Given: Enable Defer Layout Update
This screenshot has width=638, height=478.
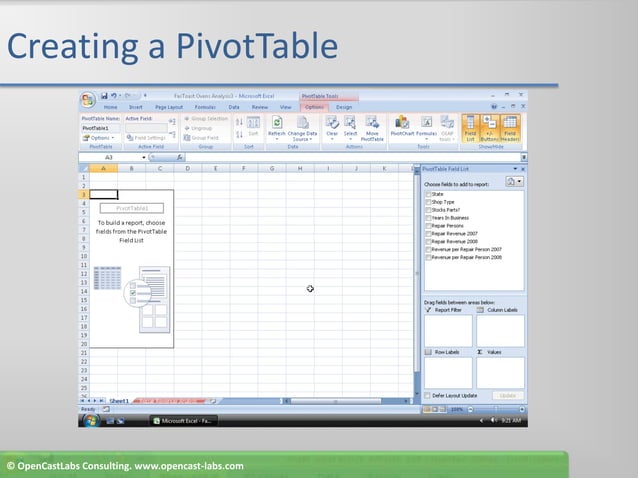Looking at the screenshot, I should [427, 395].
